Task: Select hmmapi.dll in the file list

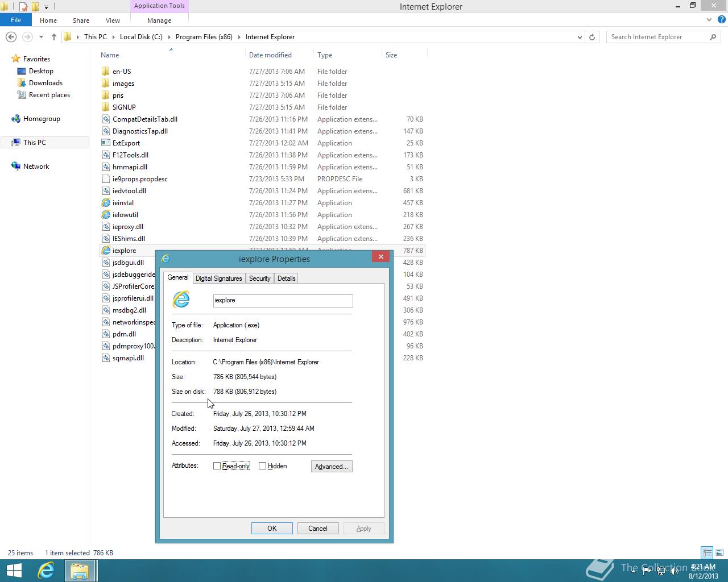Action: point(130,167)
